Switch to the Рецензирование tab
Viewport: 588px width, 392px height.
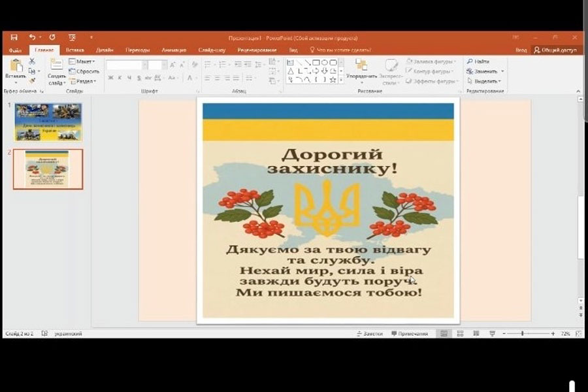(257, 50)
